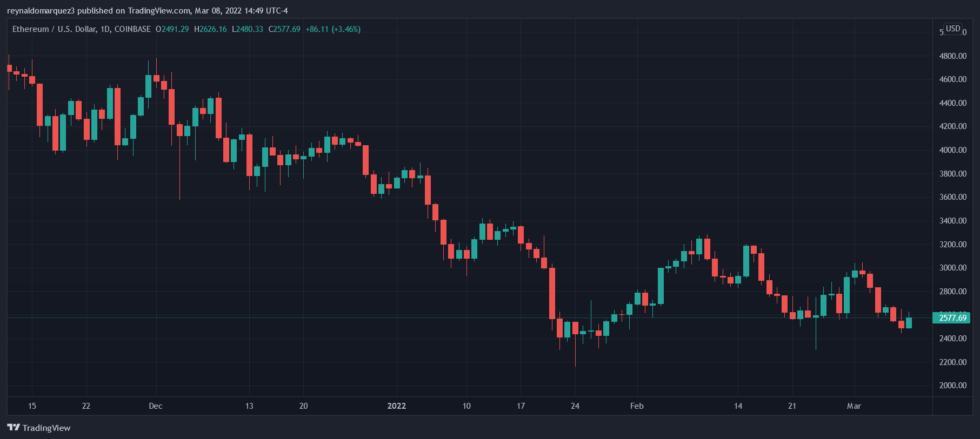
Task: Click the last green candle on the chart
Action: click(x=909, y=322)
